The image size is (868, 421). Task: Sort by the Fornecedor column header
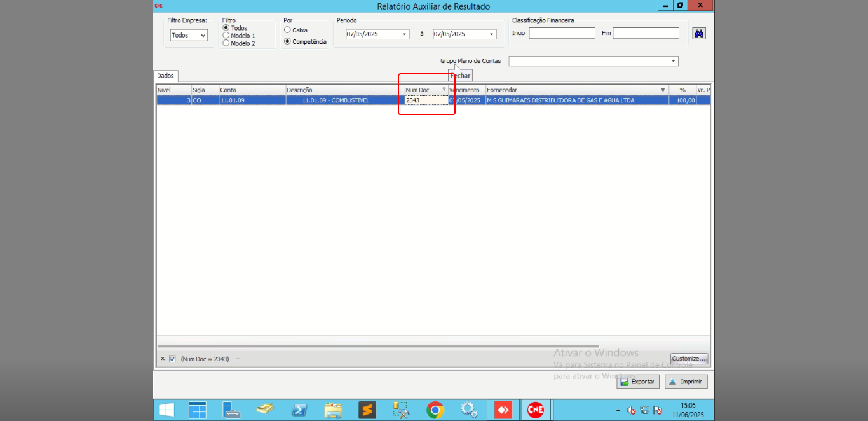[572, 90]
